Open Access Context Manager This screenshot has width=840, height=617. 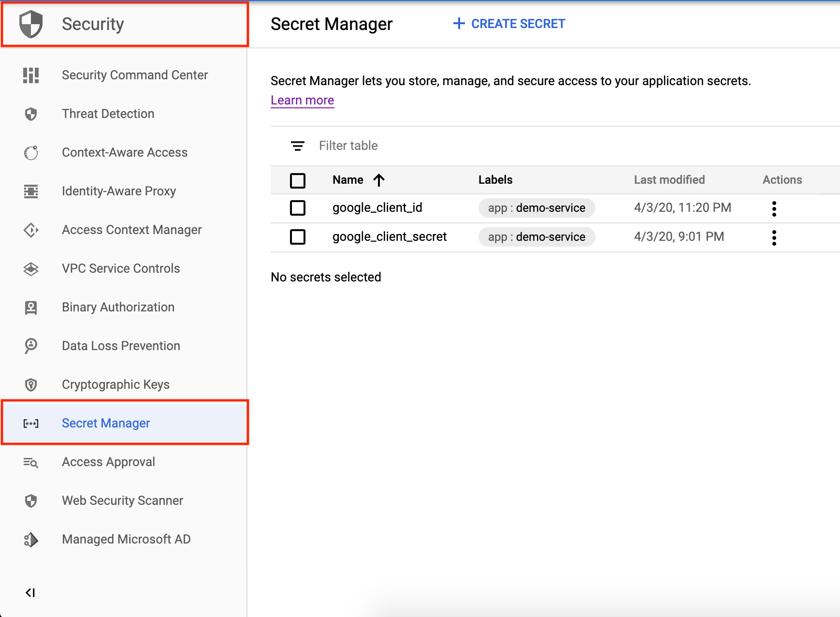pos(131,230)
